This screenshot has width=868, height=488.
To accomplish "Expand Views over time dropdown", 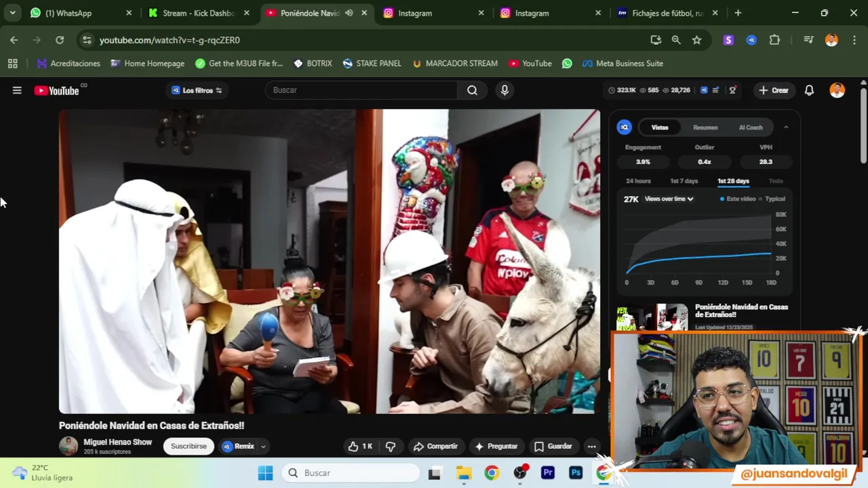I will [669, 199].
